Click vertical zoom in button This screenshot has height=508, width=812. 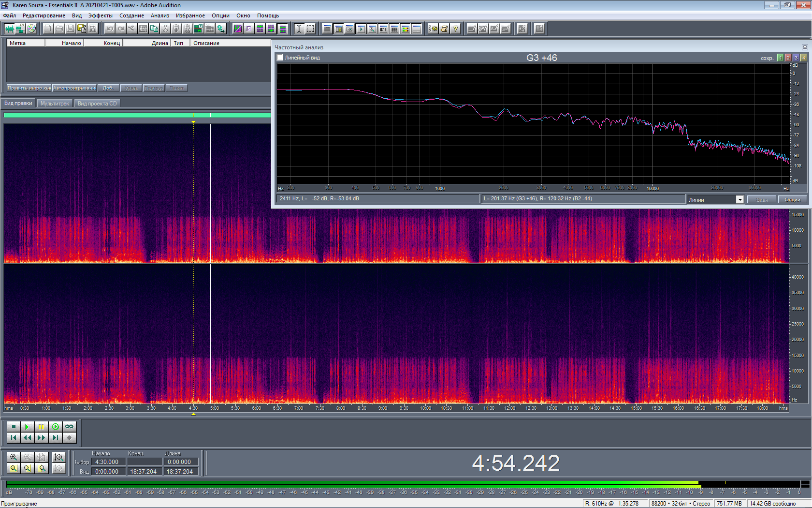coord(59,457)
